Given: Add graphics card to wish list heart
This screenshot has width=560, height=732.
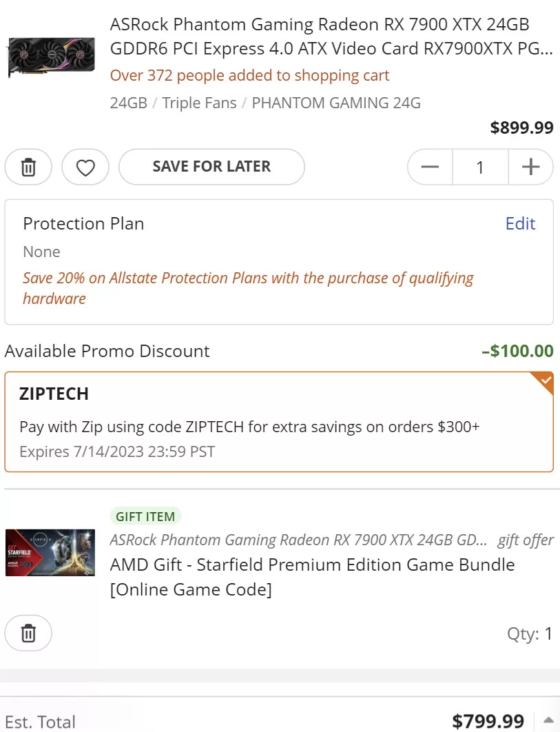Looking at the screenshot, I should click(85, 167).
